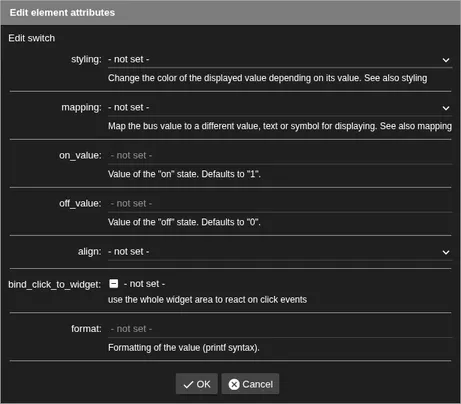Image resolution: width=461 pixels, height=404 pixels.
Task: Click the format input field
Action: coord(280,329)
